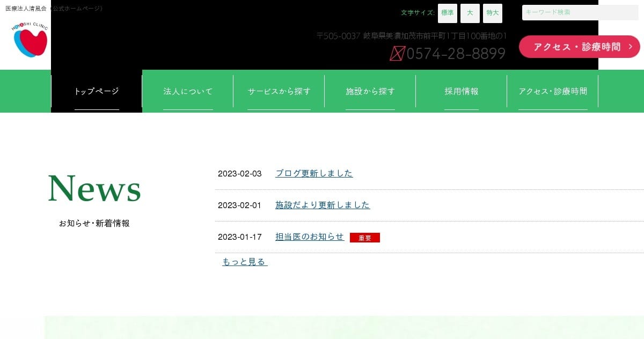The width and height of the screenshot is (644, 339).
Task: Set text size to 標準
Action: click(x=447, y=13)
